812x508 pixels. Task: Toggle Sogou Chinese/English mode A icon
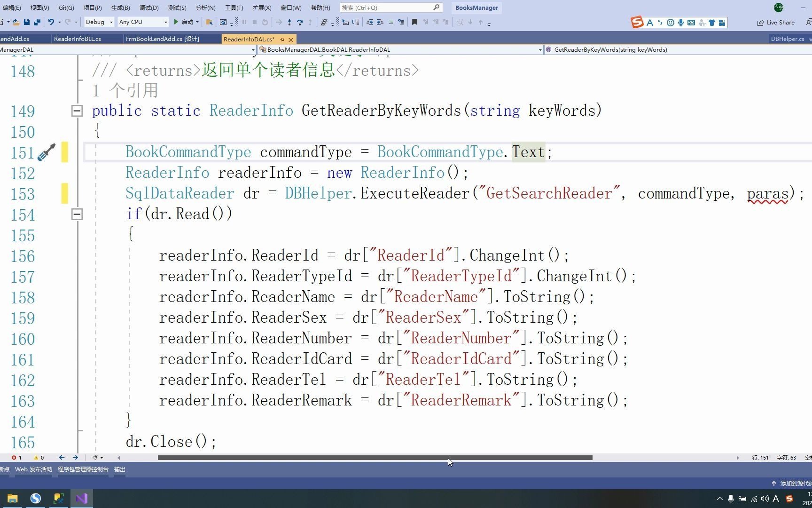tap(650, 23)
